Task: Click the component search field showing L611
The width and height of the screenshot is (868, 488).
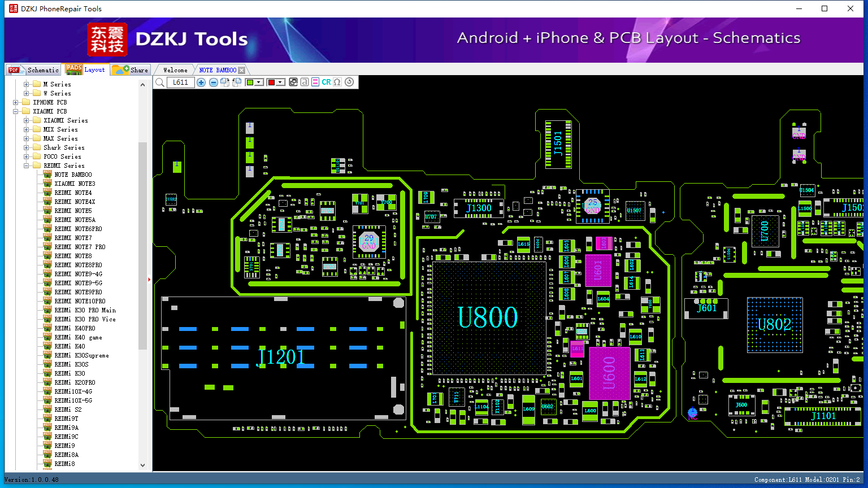Action: tap(180, 82)
